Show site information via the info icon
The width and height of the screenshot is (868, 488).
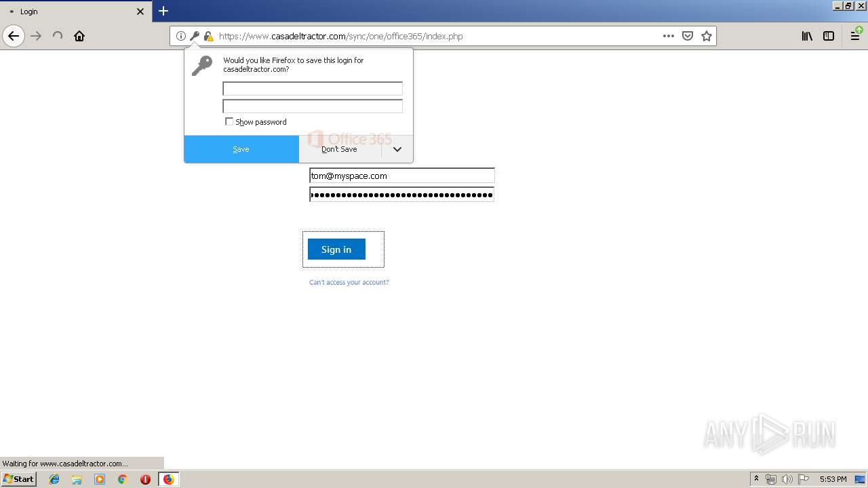coord(181,36)
